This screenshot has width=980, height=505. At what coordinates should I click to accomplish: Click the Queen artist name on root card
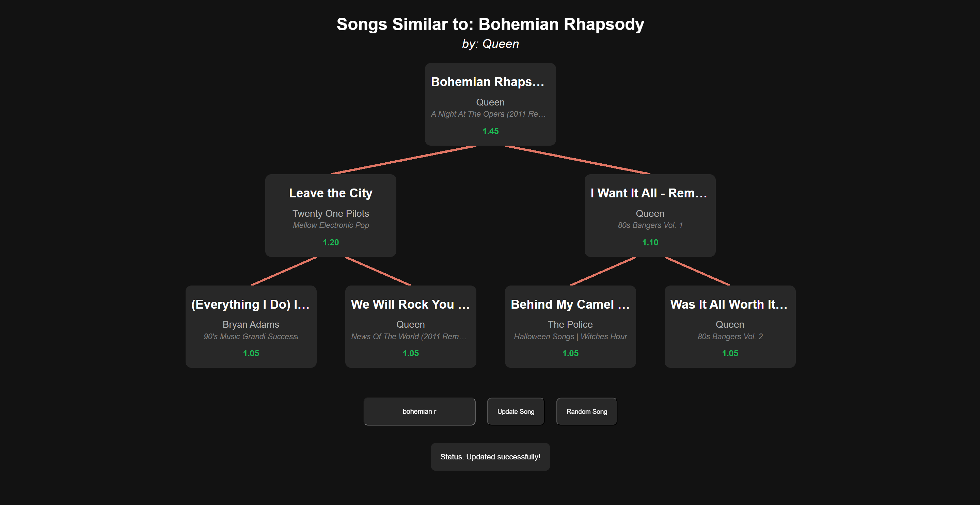point(490,102)
